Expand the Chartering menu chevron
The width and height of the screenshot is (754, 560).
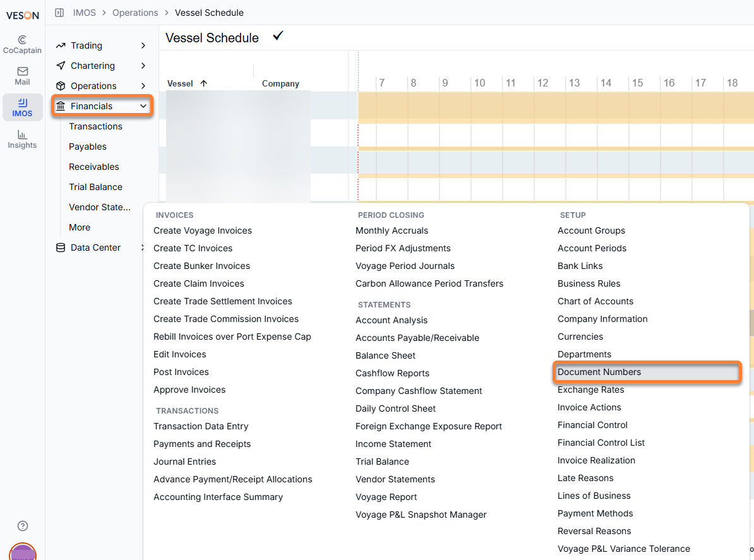143,66
